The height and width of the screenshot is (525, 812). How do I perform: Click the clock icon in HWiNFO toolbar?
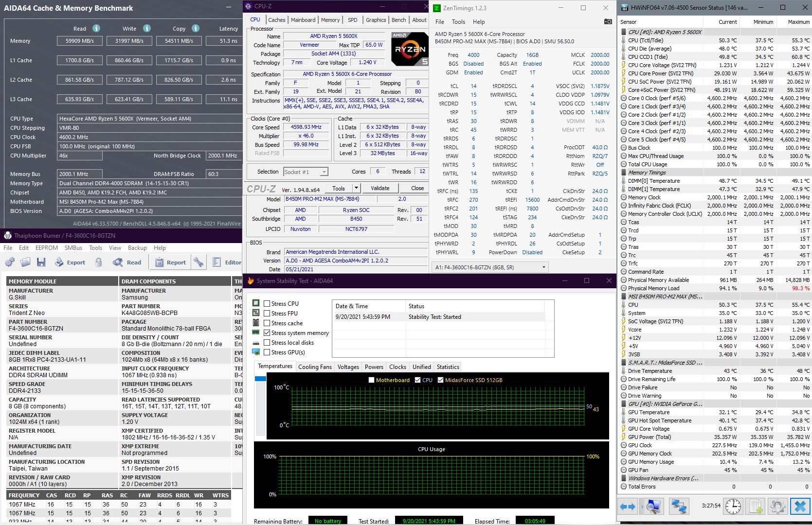[733, 506]
